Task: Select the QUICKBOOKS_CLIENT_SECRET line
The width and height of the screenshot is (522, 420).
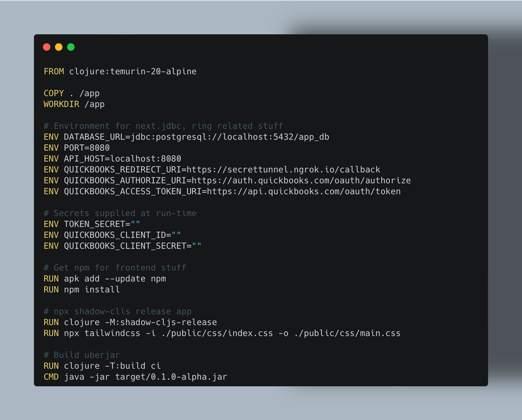Action: point(122,245)
